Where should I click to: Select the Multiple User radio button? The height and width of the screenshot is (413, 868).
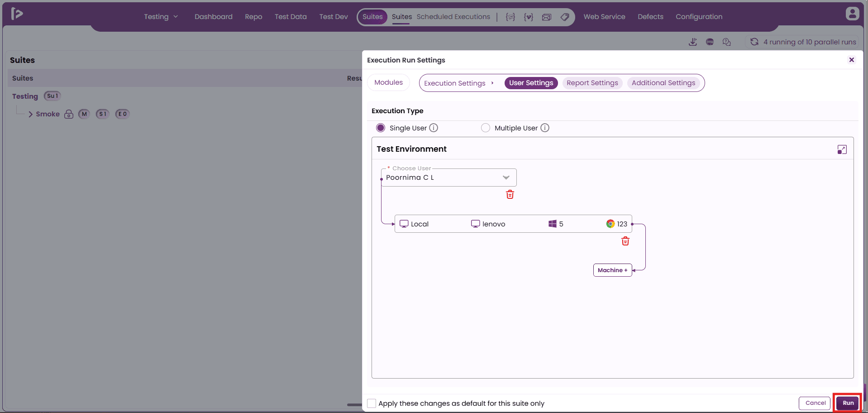(486, 128)
